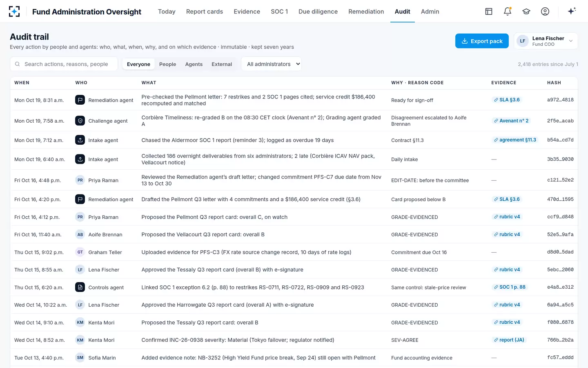Click Kenta Mori's avatar at 9:10 a.m.

pos(80,322)
